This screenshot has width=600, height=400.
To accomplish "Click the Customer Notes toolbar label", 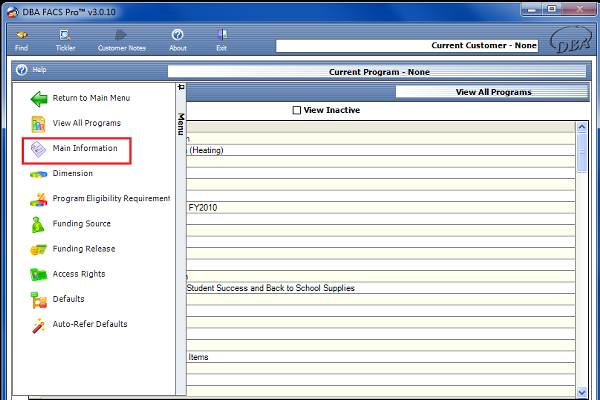I will pos(122,48).
